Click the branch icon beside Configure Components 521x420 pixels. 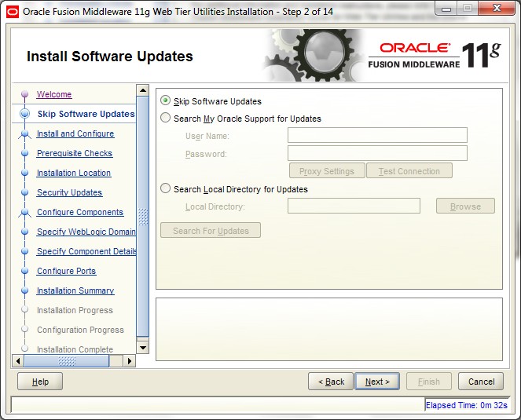(x=24, y=212)
